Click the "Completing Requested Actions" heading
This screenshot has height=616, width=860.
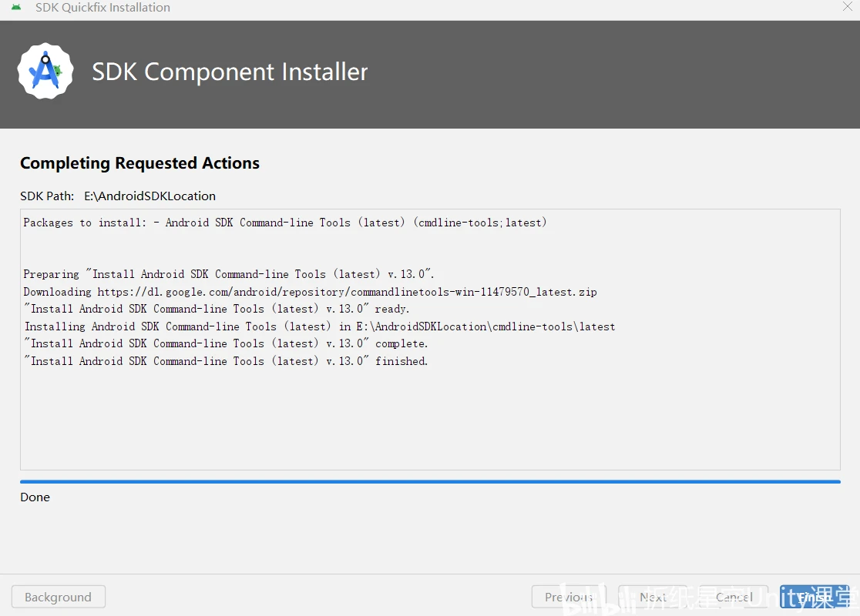139,163
